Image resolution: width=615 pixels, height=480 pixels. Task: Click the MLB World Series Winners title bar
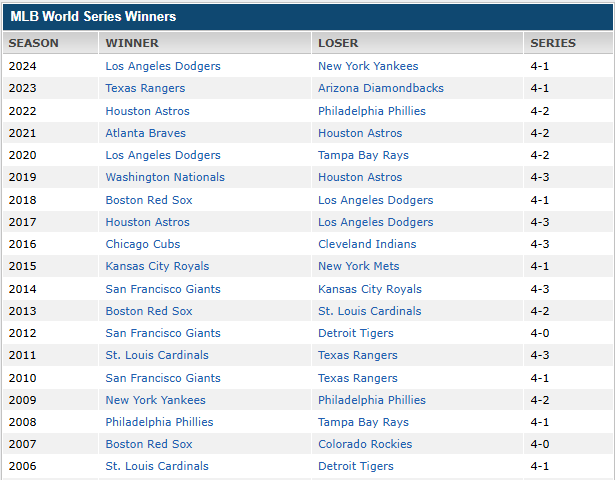[93, 17]
